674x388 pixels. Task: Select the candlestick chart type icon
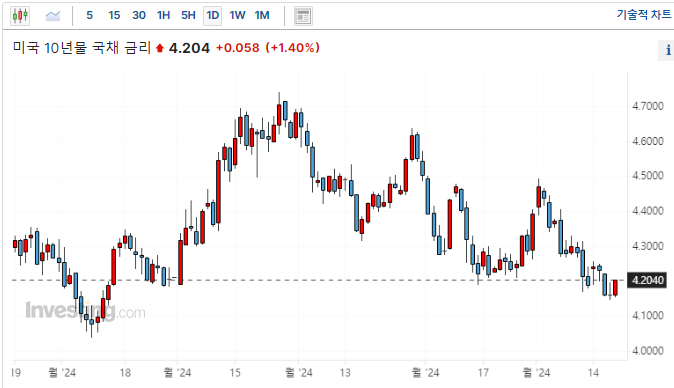tap(20, 16)
